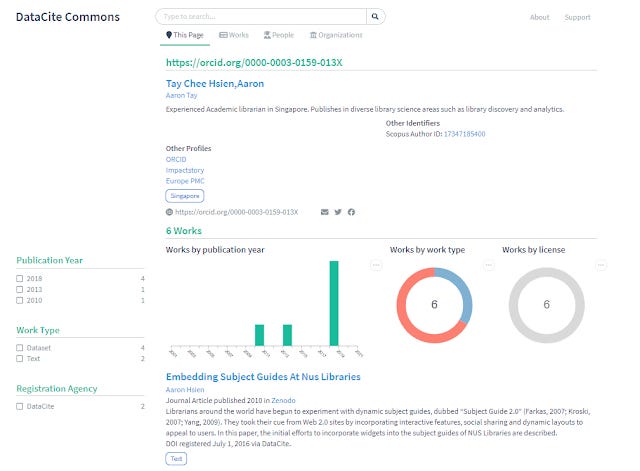Click the Text tag under article
Viewport: 640px width, 471px height.
176,459
